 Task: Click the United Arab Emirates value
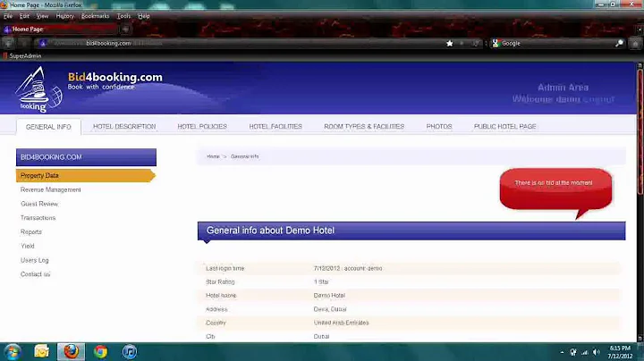click(x=342, y=323)
